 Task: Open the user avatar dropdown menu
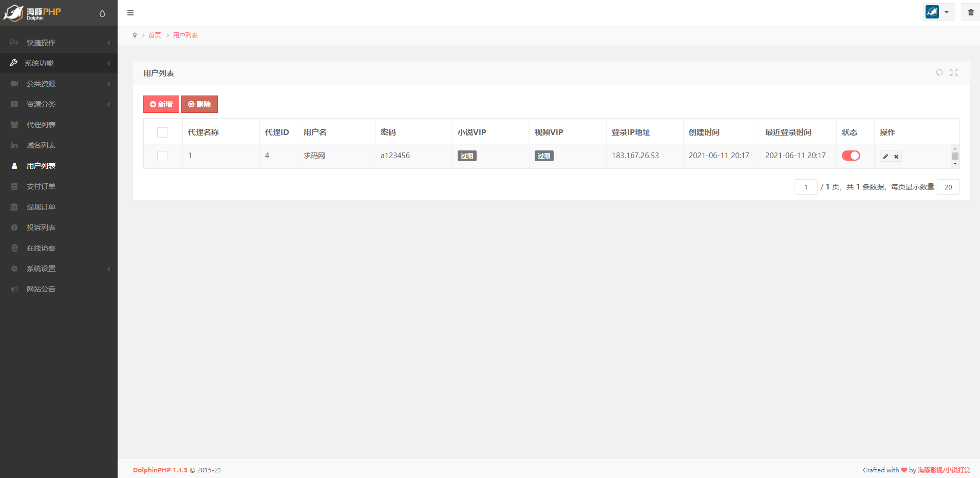[939, 12]
